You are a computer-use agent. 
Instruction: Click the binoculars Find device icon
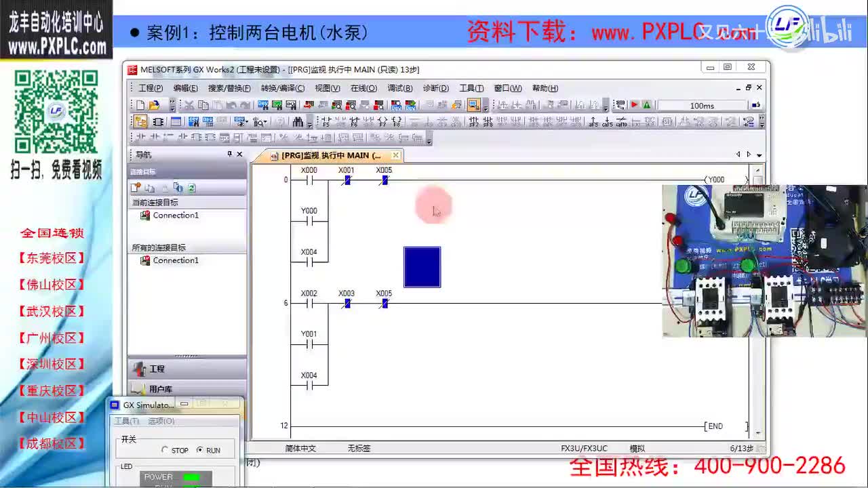coord(298,122)
